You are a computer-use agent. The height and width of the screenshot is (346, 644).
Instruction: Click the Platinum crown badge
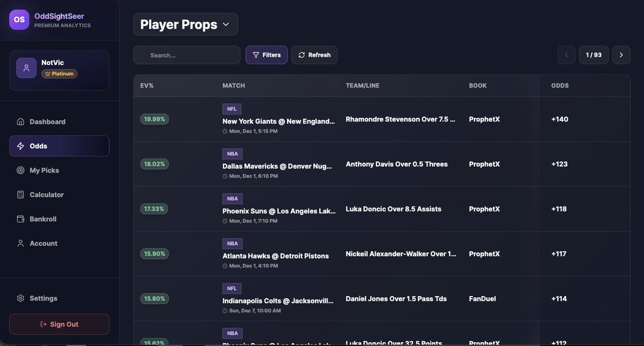tap(60, 74)
